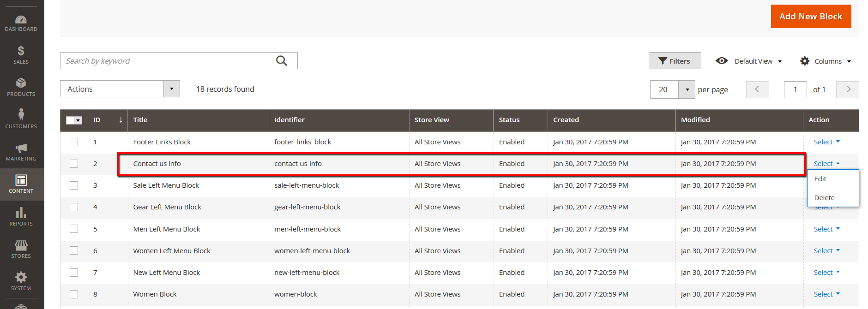
Task: Open the Sales dollar icon
Action: (x=21, y=51)
